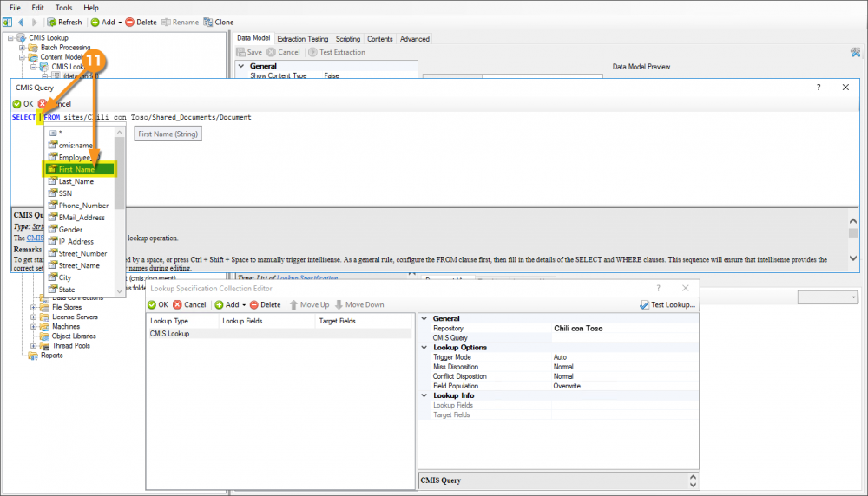The image size is (868, 496).
Task: Expand the File Stores tree node
Action: 33,308
